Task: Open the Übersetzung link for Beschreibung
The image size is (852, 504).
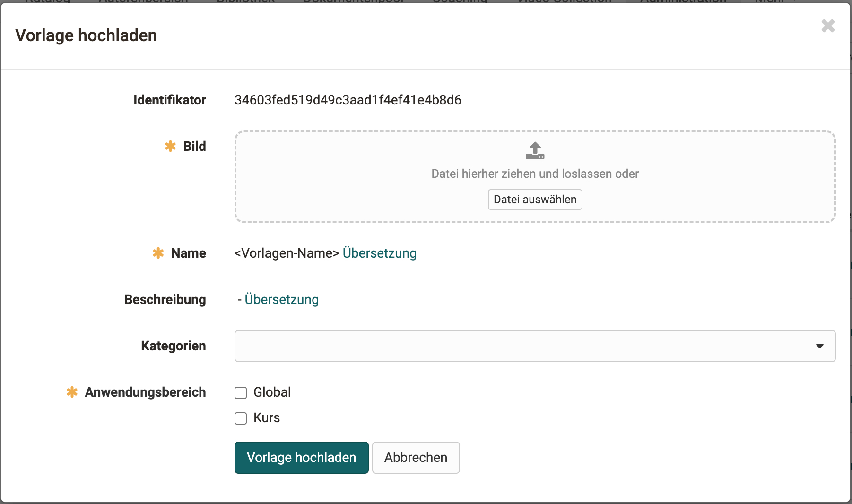Action: point(281,300)
